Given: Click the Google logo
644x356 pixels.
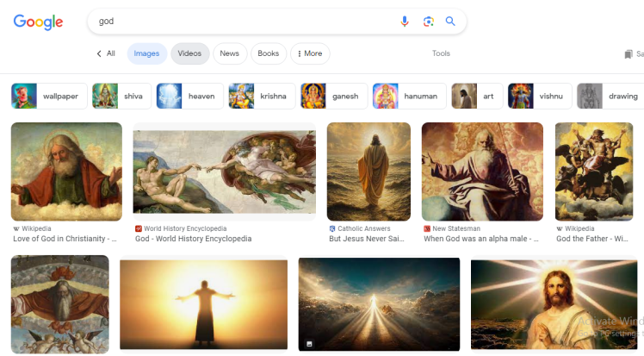Looking at the screenshot, I should click(x=38, y=22).
